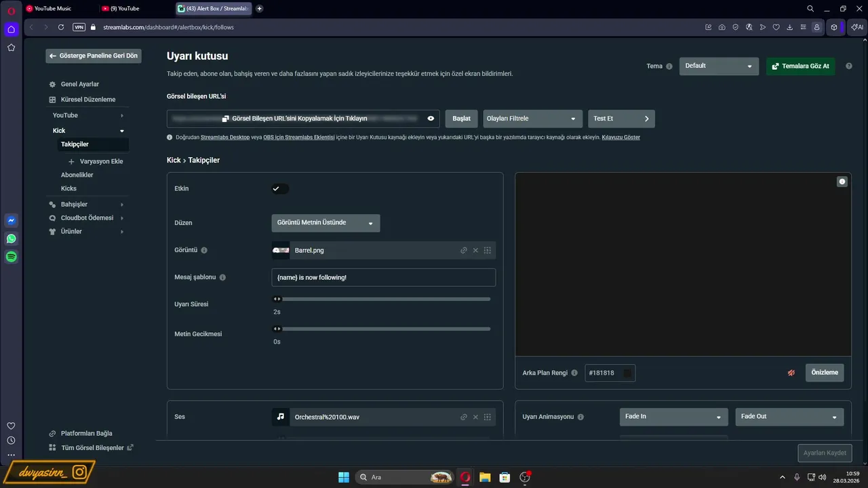
Task: Select Kicks in sidebar
Action: coord(68,188)
